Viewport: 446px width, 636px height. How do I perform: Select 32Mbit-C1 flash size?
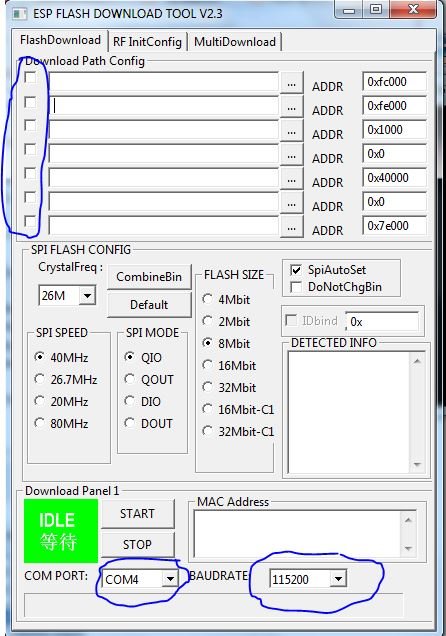[207, 430]
